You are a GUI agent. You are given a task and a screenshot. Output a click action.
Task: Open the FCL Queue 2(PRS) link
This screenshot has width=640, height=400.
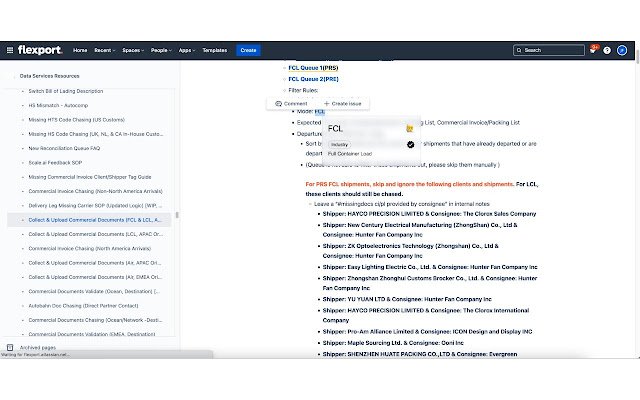(x=313, y=79)
